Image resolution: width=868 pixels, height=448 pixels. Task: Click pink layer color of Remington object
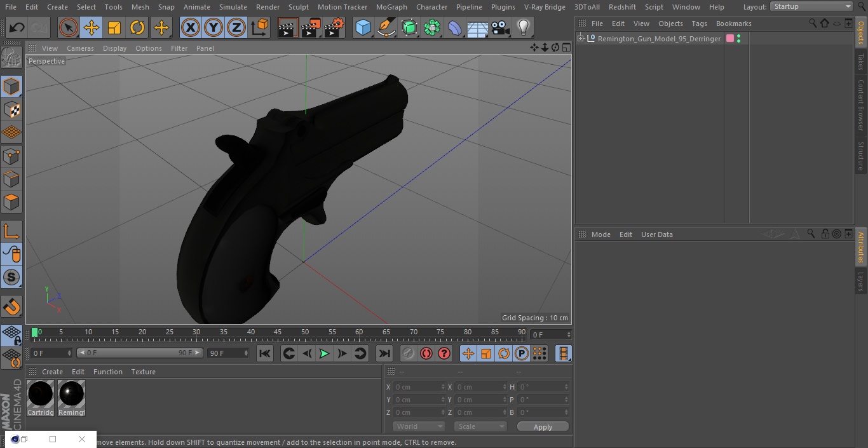tap(730, 39)
